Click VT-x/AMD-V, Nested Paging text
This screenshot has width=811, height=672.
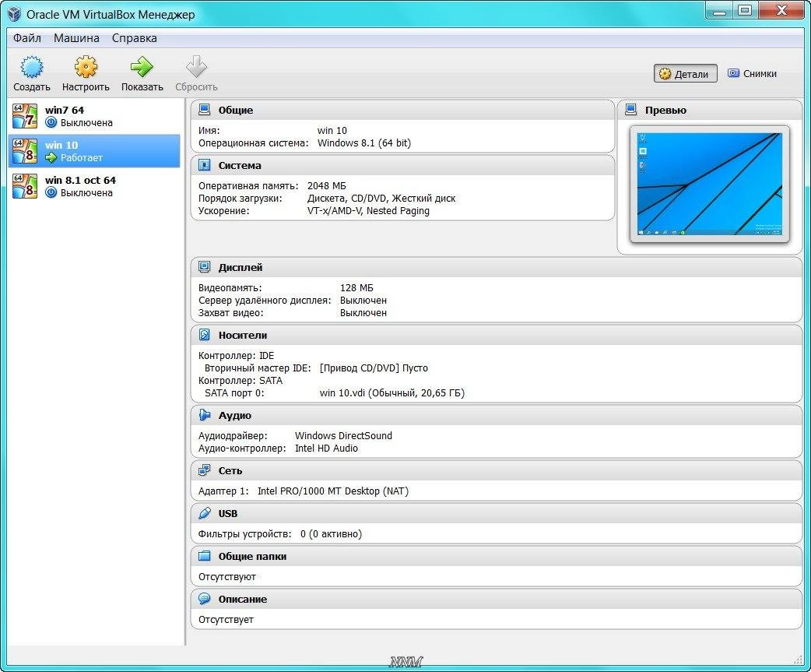point(368,210)
